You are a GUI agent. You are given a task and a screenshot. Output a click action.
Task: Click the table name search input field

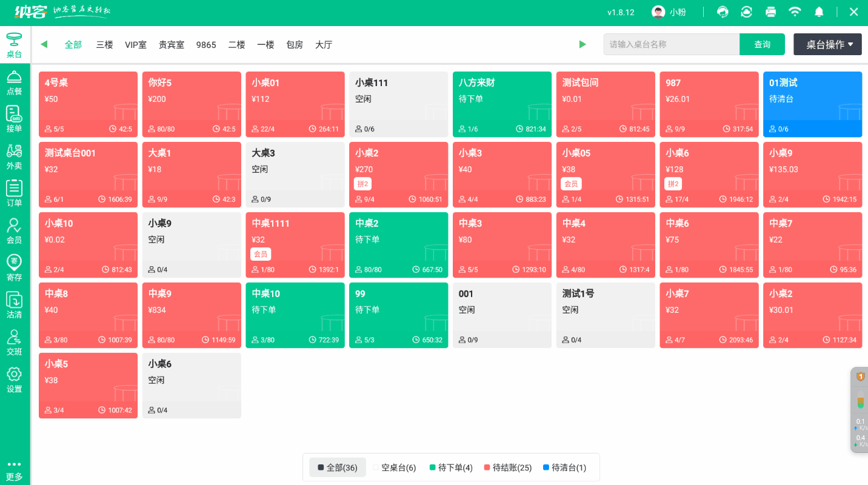[671, 44]
